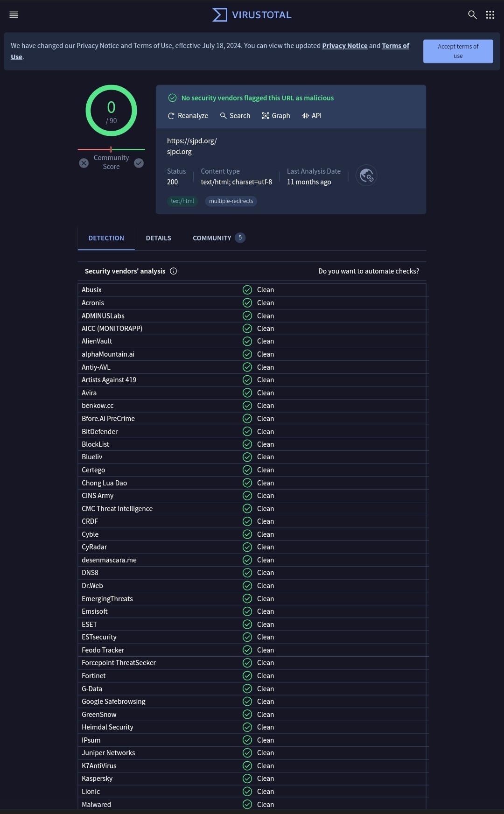Click the G-Data clean check icon
504x814 pixels.
[x=247, y=689]
